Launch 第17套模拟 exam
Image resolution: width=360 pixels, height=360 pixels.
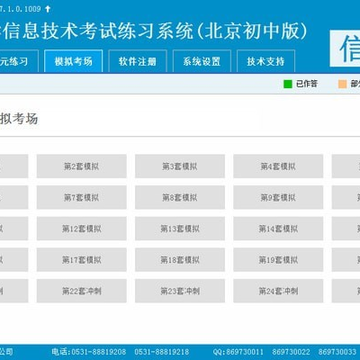coord(82,260)
